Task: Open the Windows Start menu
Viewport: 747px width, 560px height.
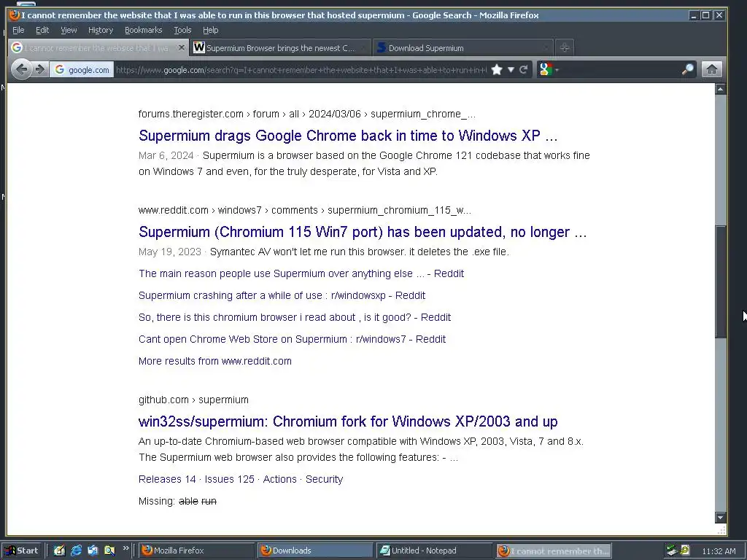Action: 21,551
